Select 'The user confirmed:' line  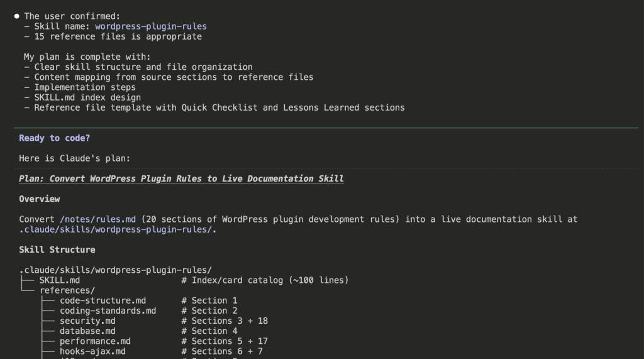(72, 16)
